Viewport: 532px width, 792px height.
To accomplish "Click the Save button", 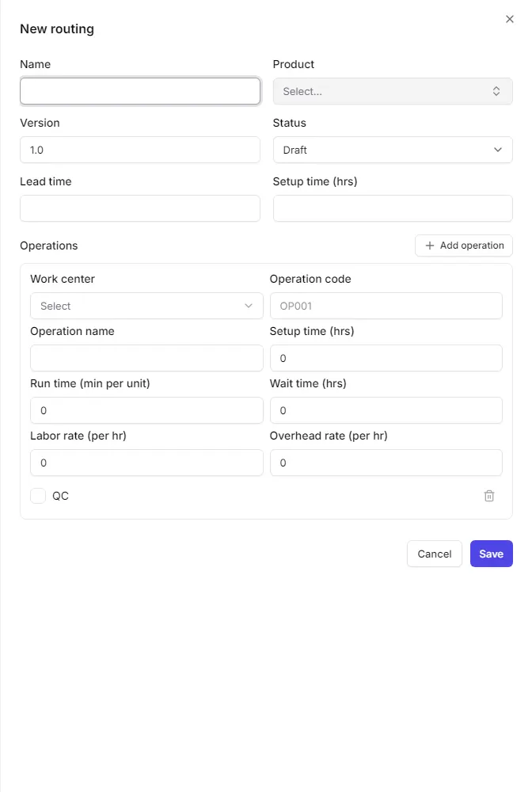I will click(x=491, y=554).
